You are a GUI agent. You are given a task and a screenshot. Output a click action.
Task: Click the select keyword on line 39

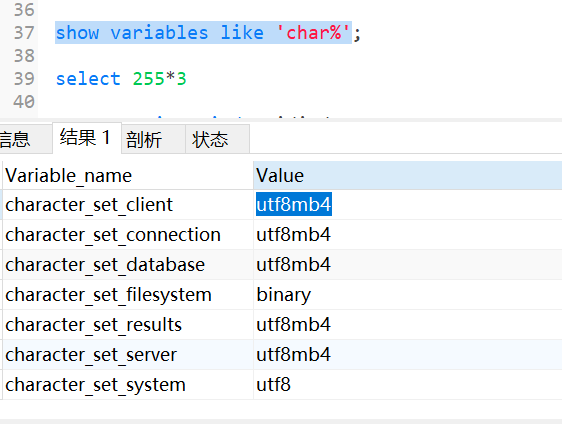point(88,78)
